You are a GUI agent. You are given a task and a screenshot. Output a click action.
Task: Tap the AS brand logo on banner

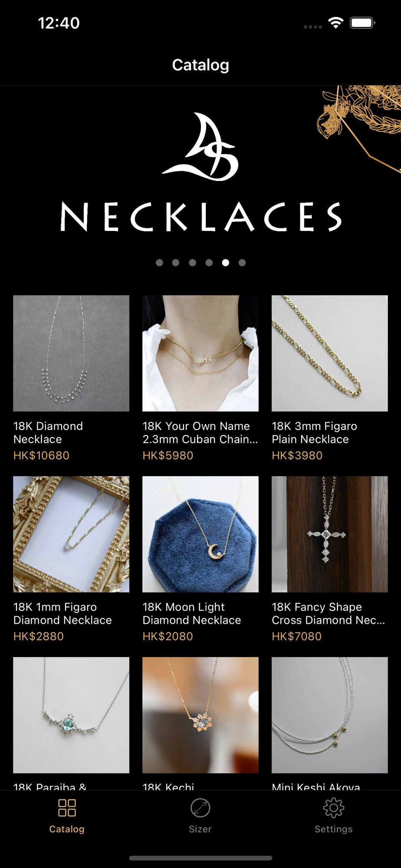click(200, 147)
